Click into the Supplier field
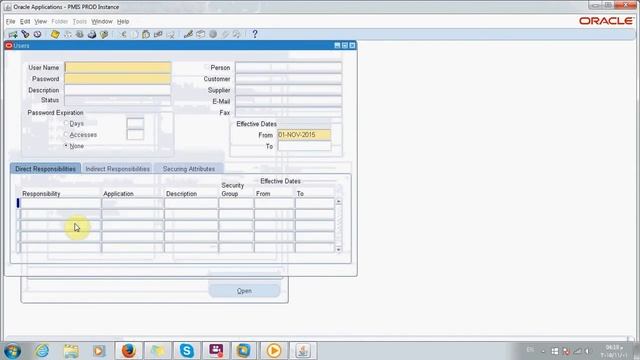 click(288, 90)
